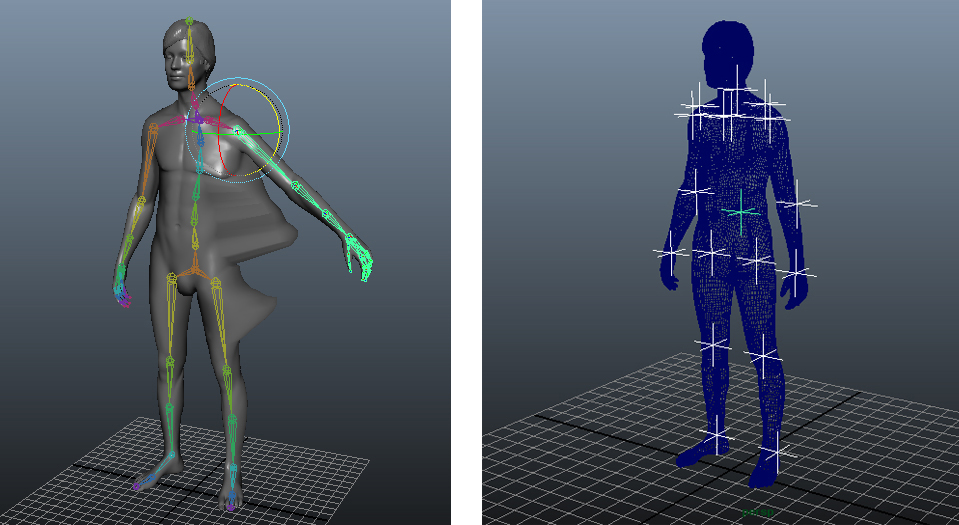Select the orange root joint at the pelvis
959x525 pixels.
[x=195, y=267]
